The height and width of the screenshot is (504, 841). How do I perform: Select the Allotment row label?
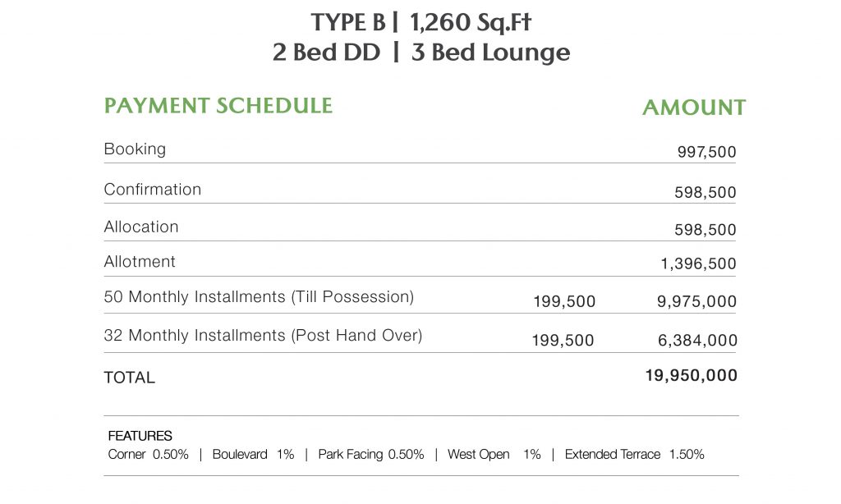[140, 263]
